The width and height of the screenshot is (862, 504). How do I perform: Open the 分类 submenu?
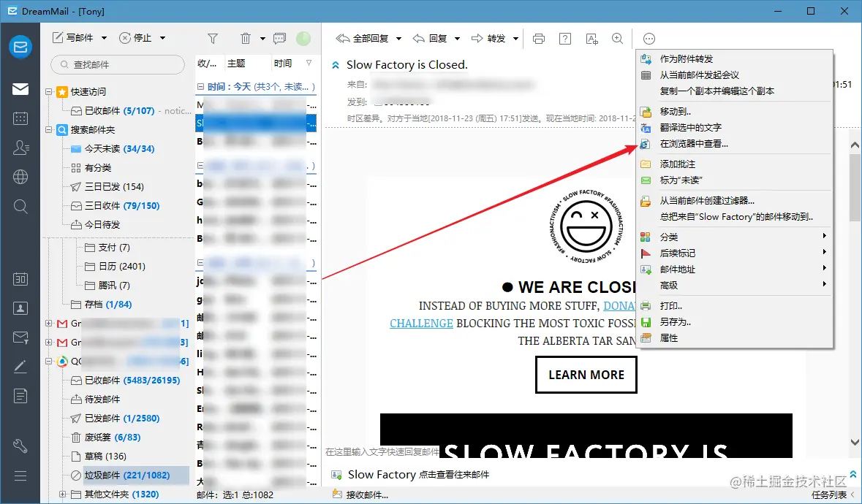pos(735,237)
